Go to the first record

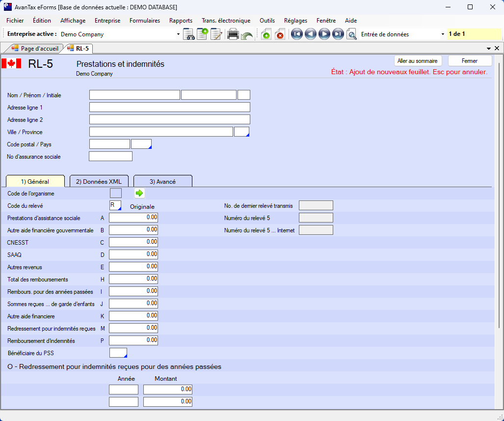[x=297, y=34]
